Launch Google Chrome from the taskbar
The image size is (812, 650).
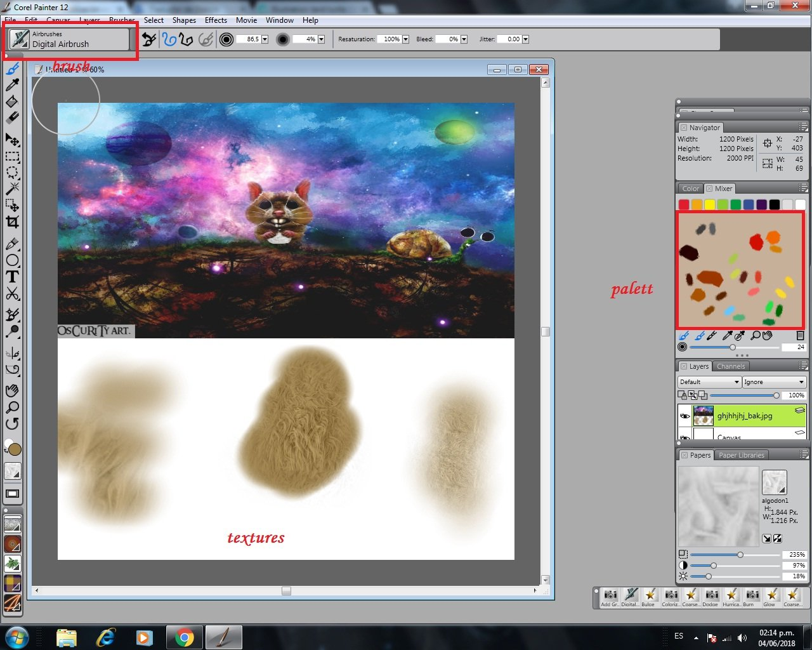185,637
